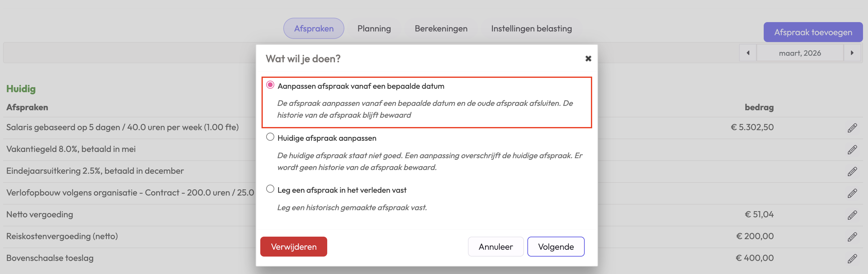Click 'Afspraak toevoegen' button
The height and width of the screenshot is (274, 868).
pyautogui.click(x=813, y=32)
